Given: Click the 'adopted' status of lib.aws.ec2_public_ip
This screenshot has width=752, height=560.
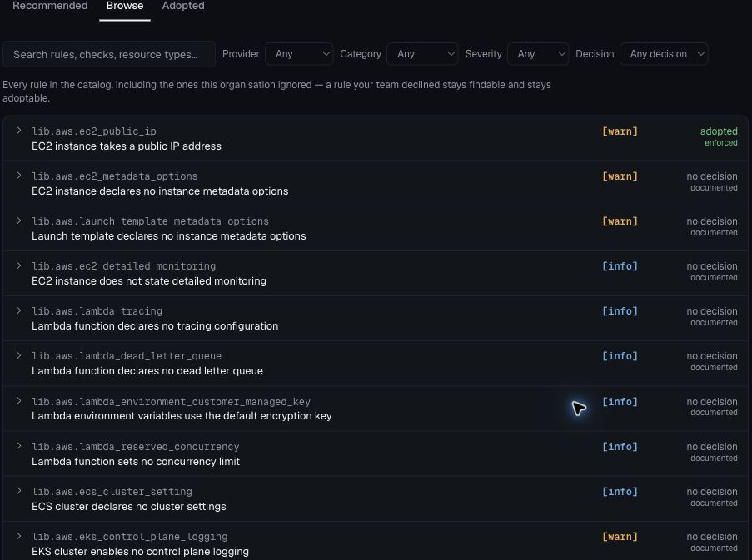Looking at the screenshot, I should point(719,131).
